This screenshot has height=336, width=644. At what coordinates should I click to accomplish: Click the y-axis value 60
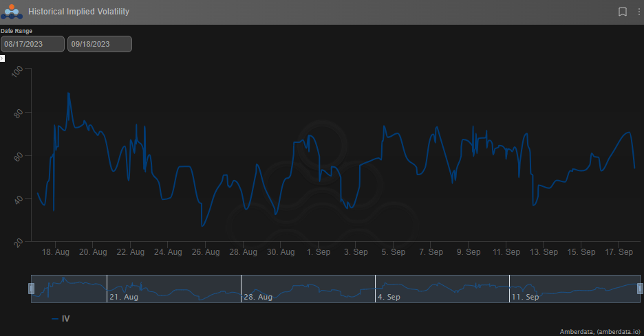click(19, 156)
